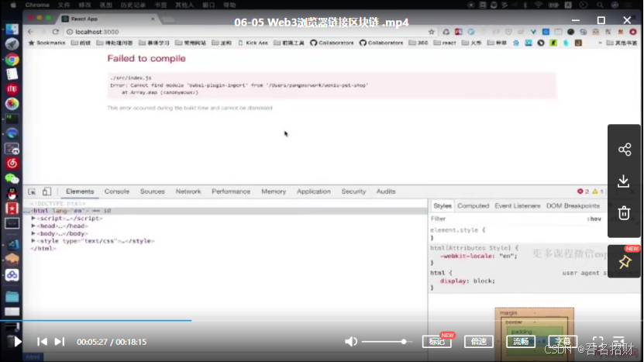Open the Security tab in DevTools
This screenshot has width=644, height=362.
pos(353,191)
